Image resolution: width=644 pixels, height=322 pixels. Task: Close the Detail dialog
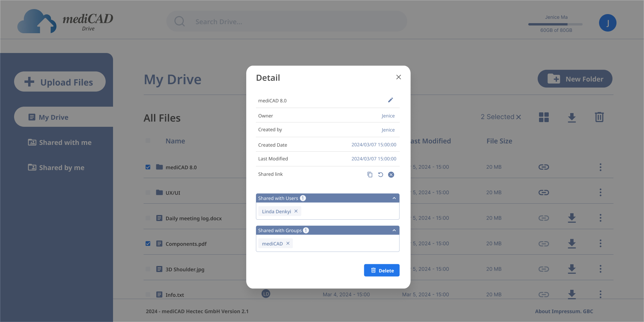(x=398, y=77)
